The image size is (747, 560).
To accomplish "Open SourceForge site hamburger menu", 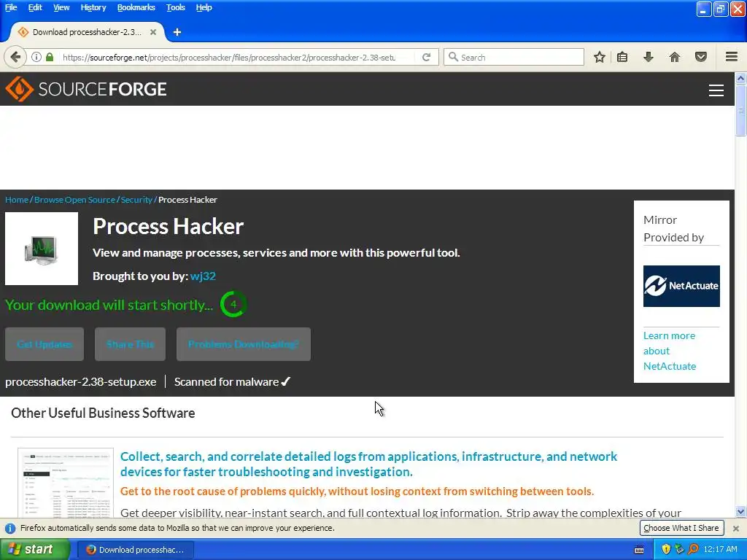I will coord(716,90).
